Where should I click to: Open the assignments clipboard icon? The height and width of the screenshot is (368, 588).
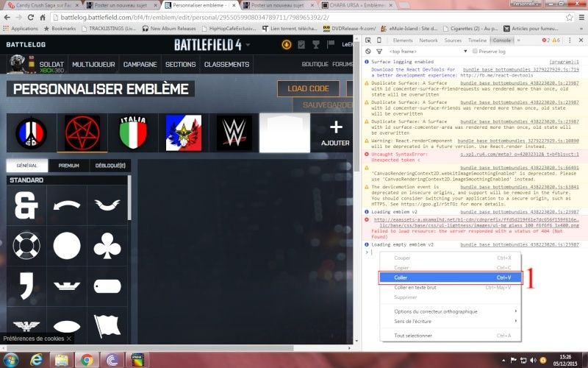pyautogui.click(x=301, y=45)
